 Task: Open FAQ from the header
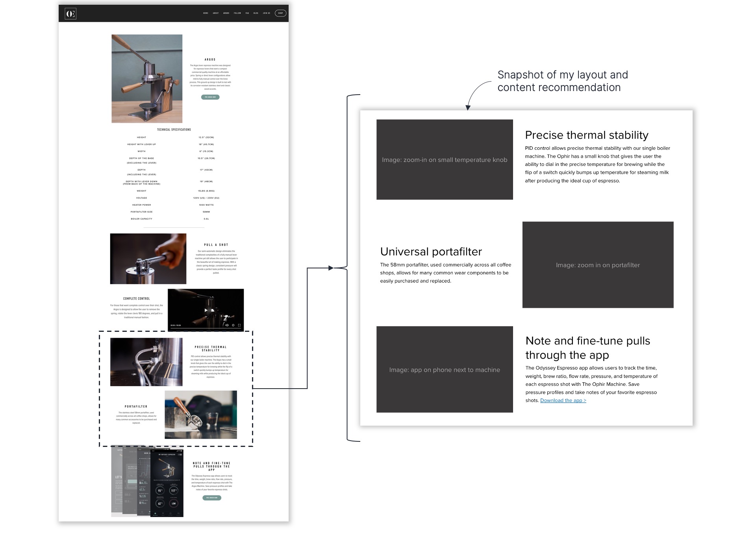247,13
